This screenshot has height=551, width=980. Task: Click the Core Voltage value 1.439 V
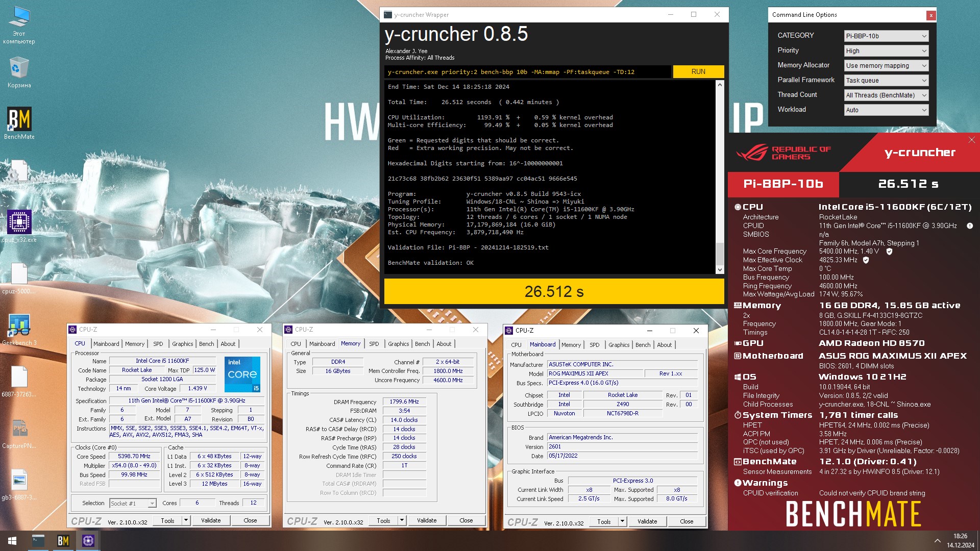pyautogui.click(x=198, y=389)
